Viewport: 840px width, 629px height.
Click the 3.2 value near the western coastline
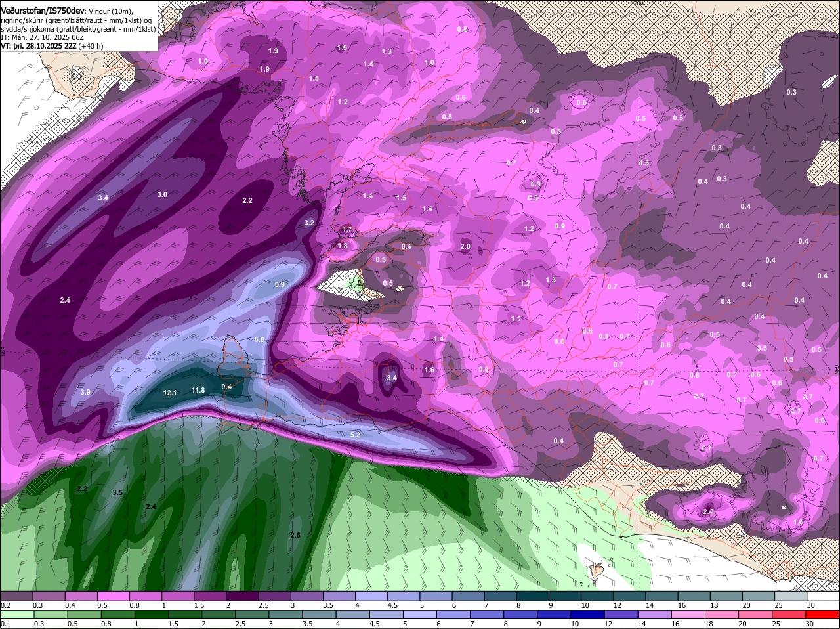click(309, 223)
